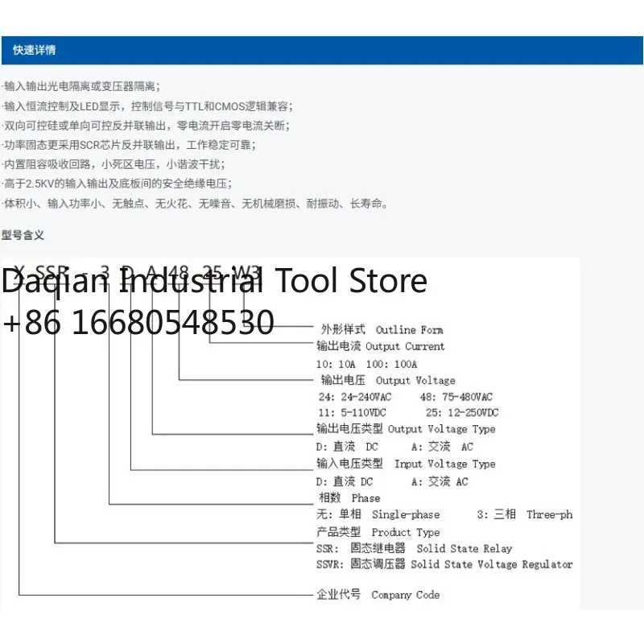Viewport: 644px width, 644px height.
Task: Select the line starting '内置阻容吸收回路'
Action: click(x=114, y=164)
